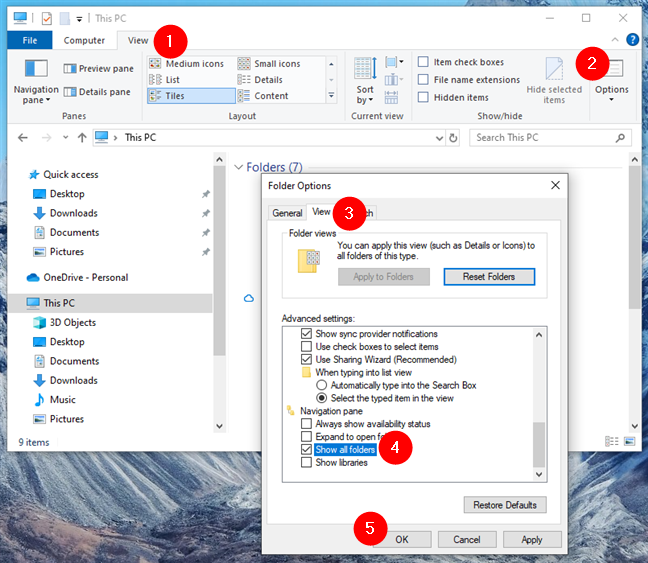
Task: Uncheck Show all folders
Action: pyautogui.click(x=306, y=449)
